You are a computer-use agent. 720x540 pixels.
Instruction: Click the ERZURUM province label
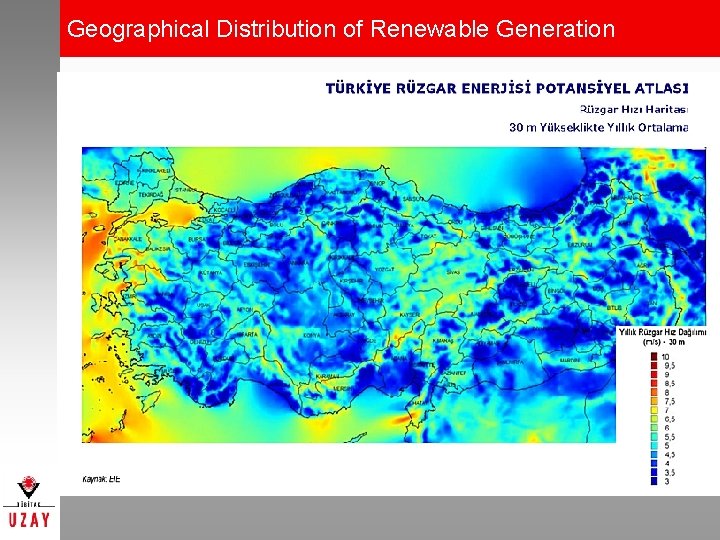(580, 245)
